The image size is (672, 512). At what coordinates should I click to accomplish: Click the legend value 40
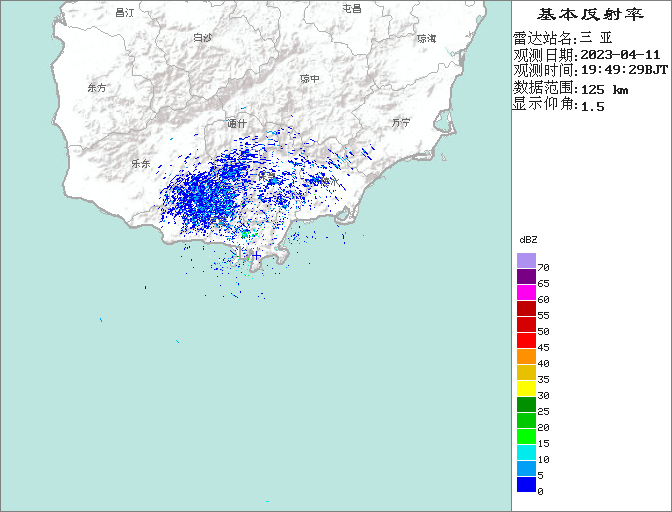tap(543, 364)
